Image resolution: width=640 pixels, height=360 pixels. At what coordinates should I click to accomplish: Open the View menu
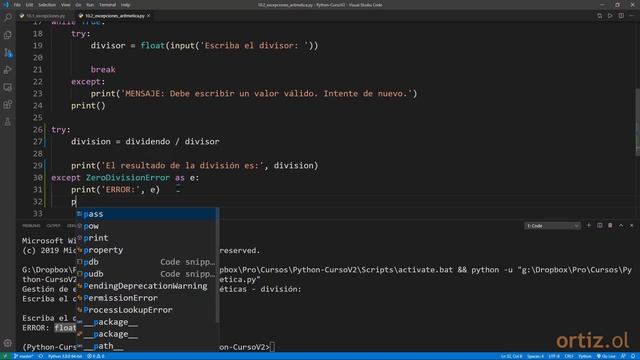[x=65, y=5]
